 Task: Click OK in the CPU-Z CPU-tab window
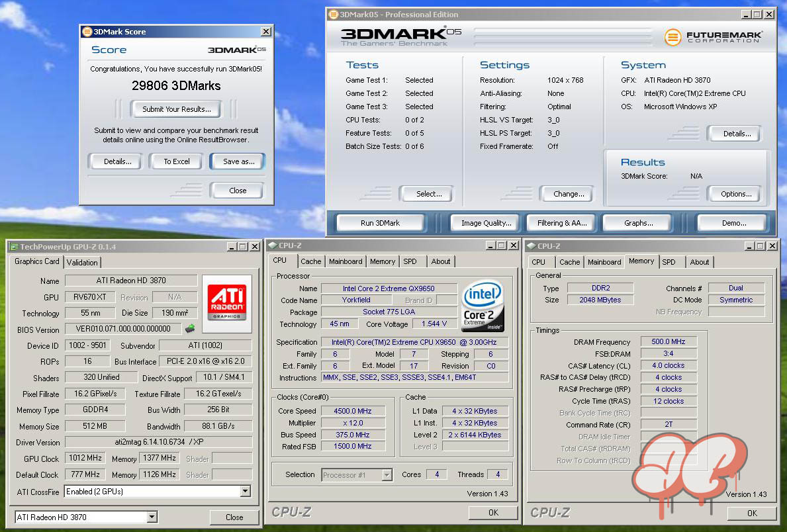(493, 512)
